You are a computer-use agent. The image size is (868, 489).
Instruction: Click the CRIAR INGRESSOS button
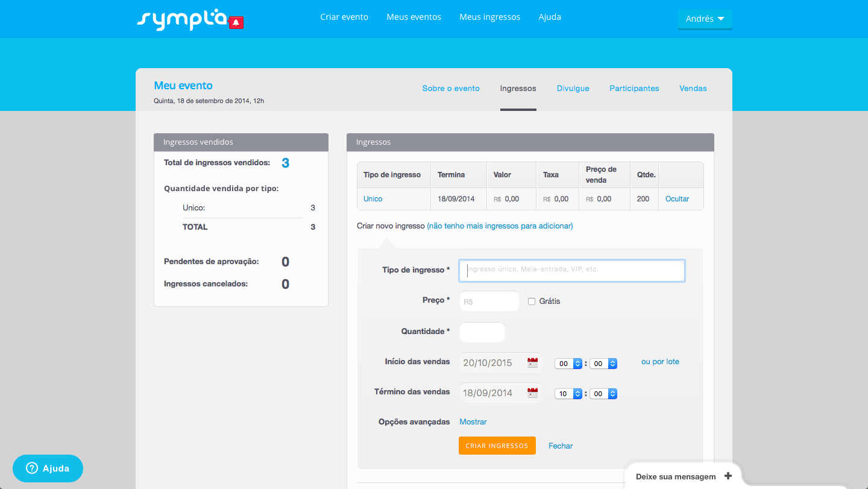tap(497, 446)
